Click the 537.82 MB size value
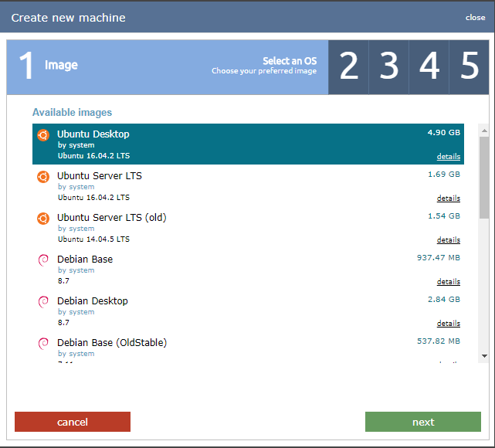Viewport: 495px width, 448px height. (439, 341)
